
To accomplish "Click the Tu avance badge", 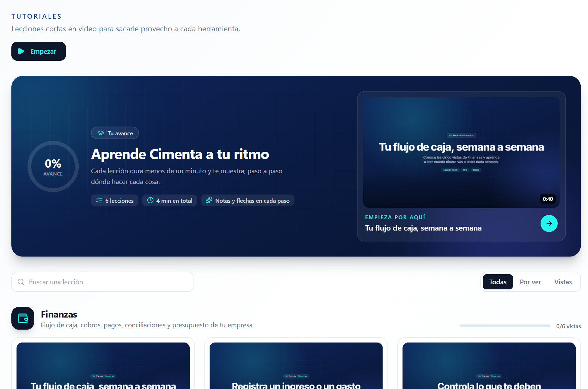I will coord(115,133).
